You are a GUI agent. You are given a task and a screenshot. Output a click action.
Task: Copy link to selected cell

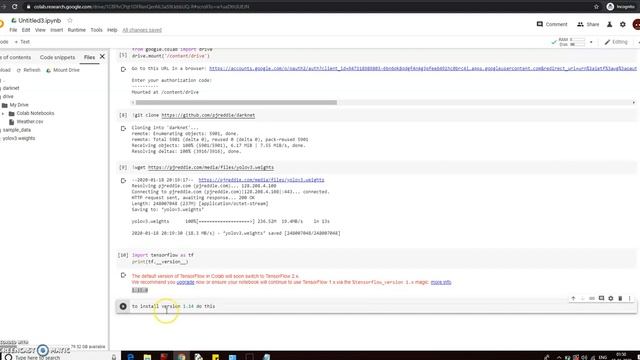pyautogui.click(x=592, y=298)
